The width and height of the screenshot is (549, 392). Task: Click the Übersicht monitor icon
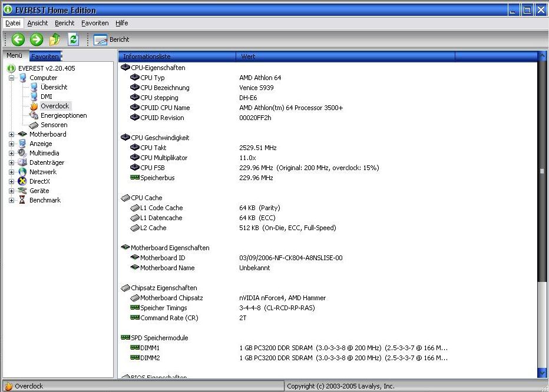click(34, 87)
